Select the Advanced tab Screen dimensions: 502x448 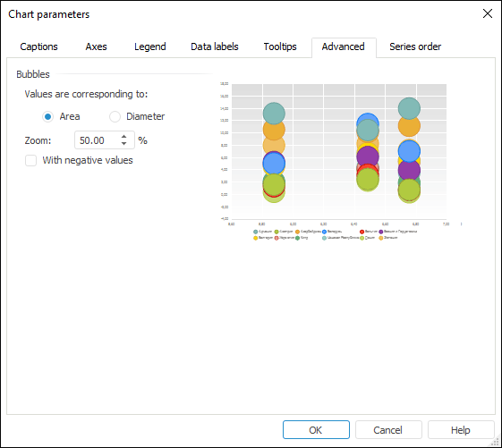pos(344,46)
